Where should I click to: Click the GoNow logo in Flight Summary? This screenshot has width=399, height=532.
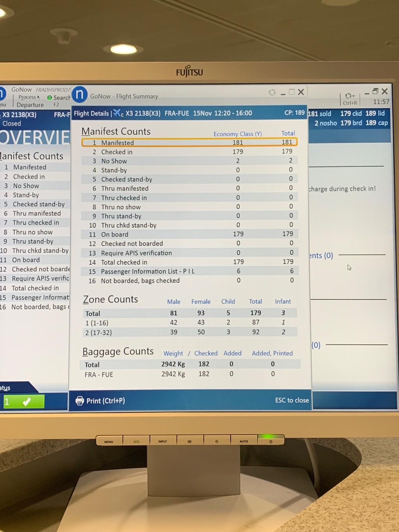pos(79,95)
